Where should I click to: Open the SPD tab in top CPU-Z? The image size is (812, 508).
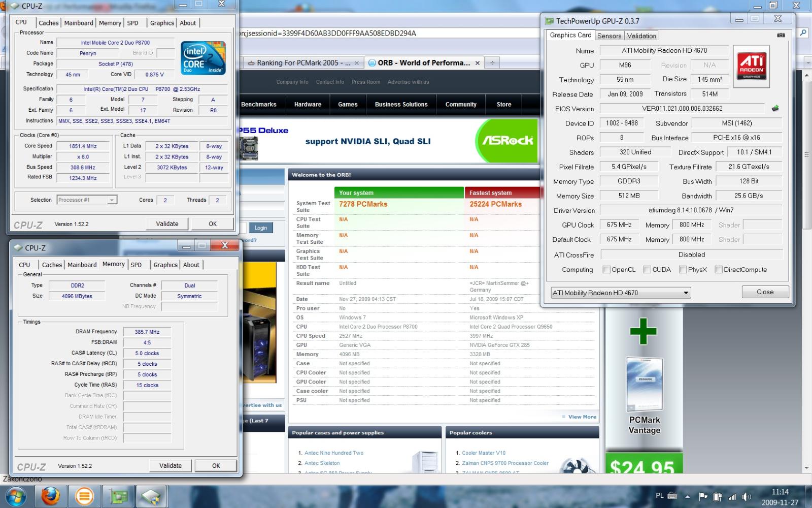click(133, 23)
